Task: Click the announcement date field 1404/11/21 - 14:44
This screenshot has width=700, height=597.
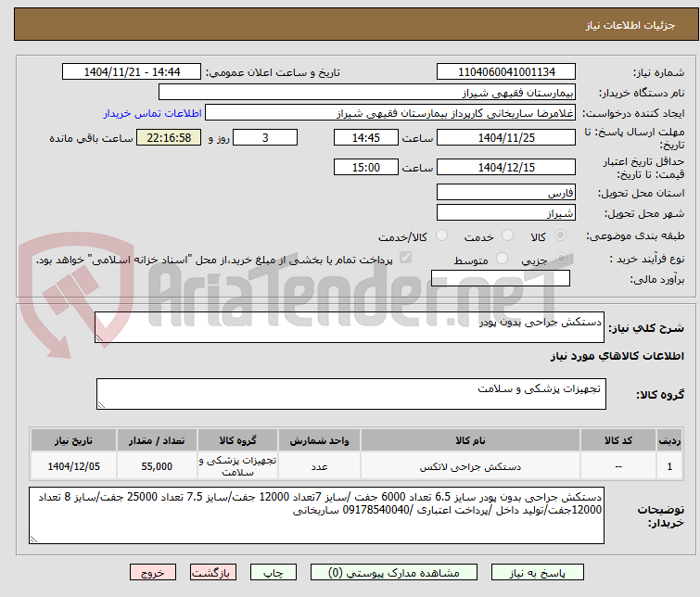Action: tap(132, 72)
